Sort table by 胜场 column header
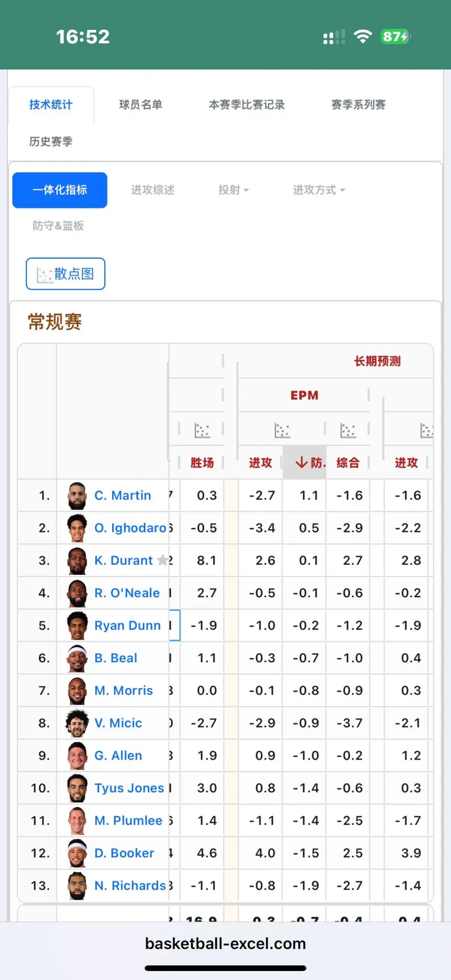 202,463
